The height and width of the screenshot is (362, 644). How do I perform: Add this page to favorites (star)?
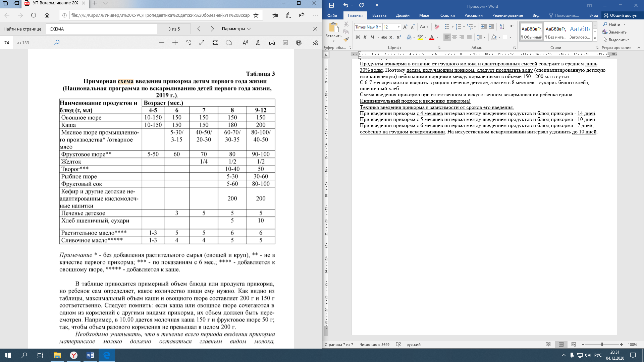coord(256,15)
